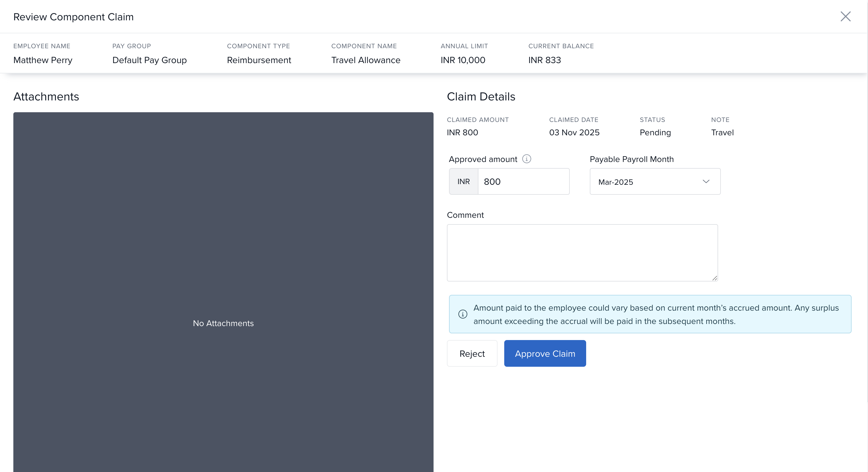Click the accrual information notice text
Screen dimensions: 868x472
tap(655, 314)
